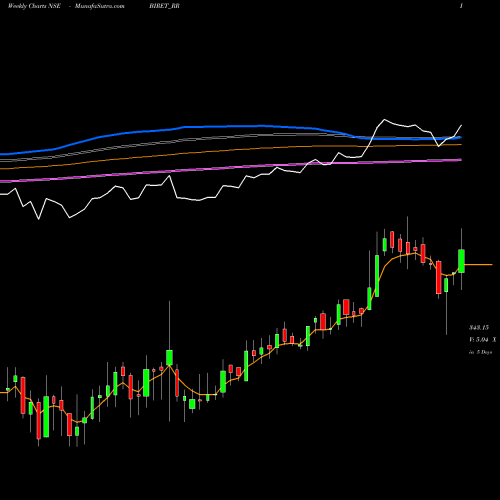Click the "V: 5.94 X" volume text
Viewport: 500px width, 500px height.
click(x=482, y=340)
